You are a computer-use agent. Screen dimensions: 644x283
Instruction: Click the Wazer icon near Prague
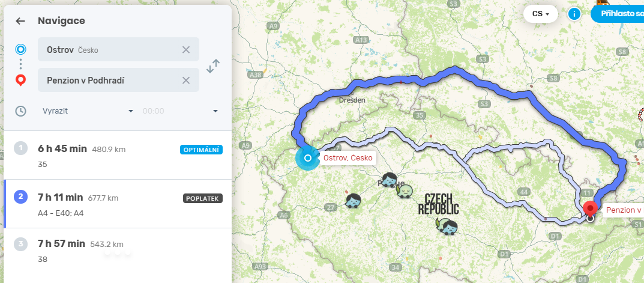click(389, 179)
